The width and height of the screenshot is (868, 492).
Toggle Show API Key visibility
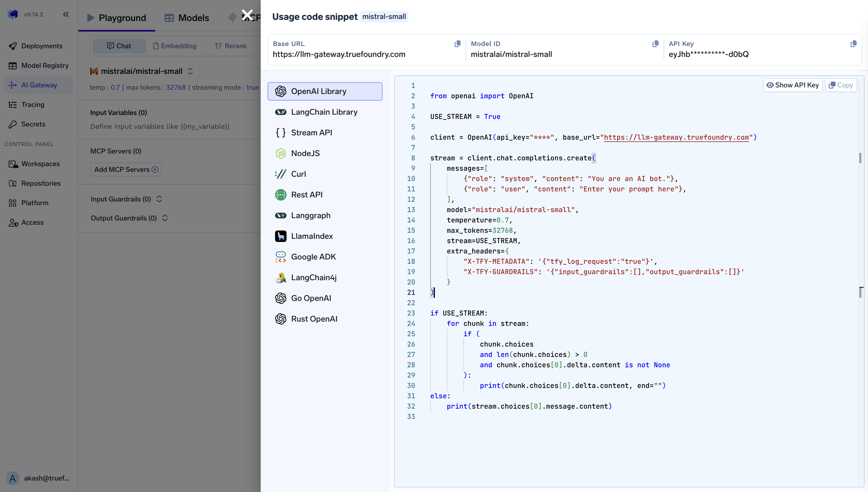tap(793, 85)
